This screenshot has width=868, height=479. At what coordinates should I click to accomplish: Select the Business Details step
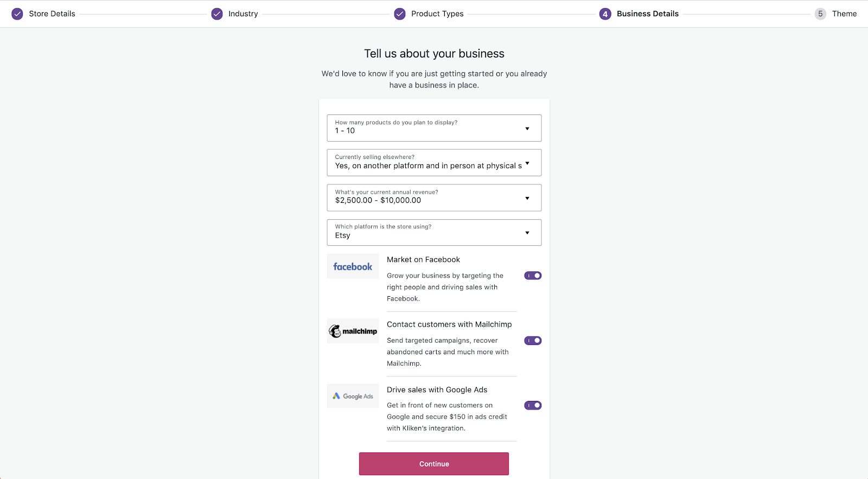pos(647,14)
